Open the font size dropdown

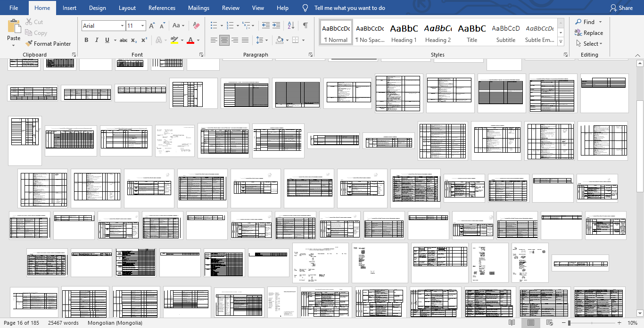142,26
